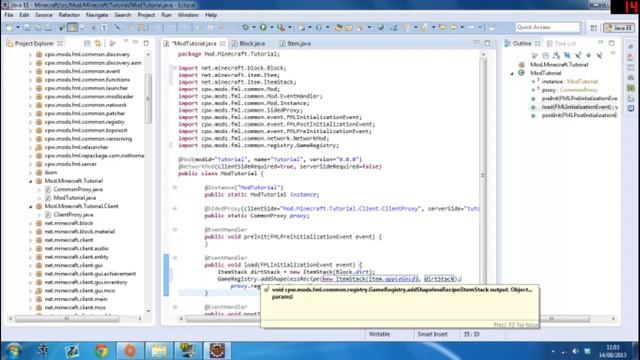
Task: Open dropdown arrow next to Run button
Action: tap(271, 27)
